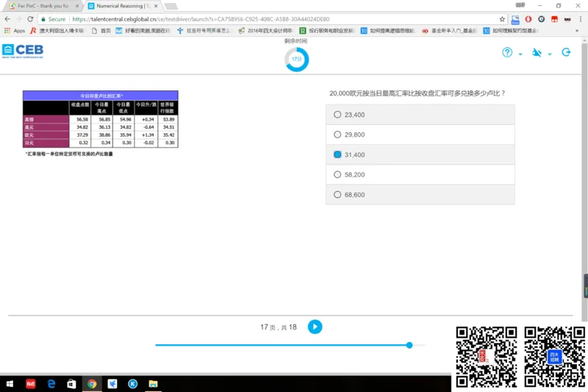
Task: Select answer 58,200
Action: (420, 174)
